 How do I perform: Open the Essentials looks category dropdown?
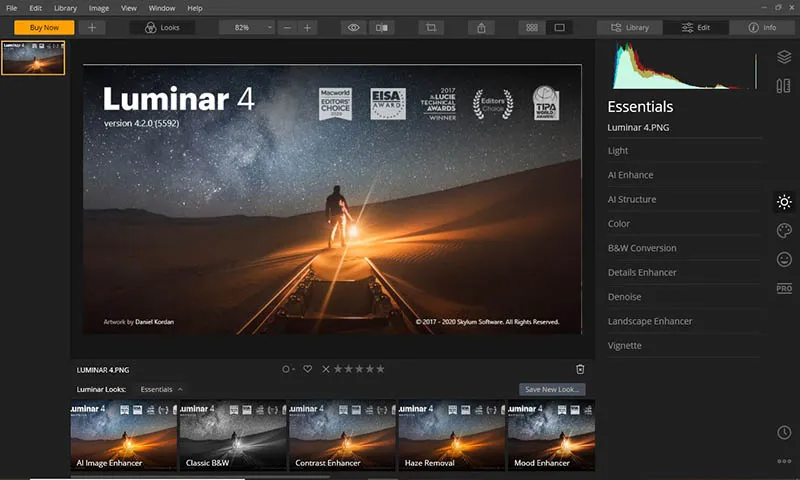161,389
